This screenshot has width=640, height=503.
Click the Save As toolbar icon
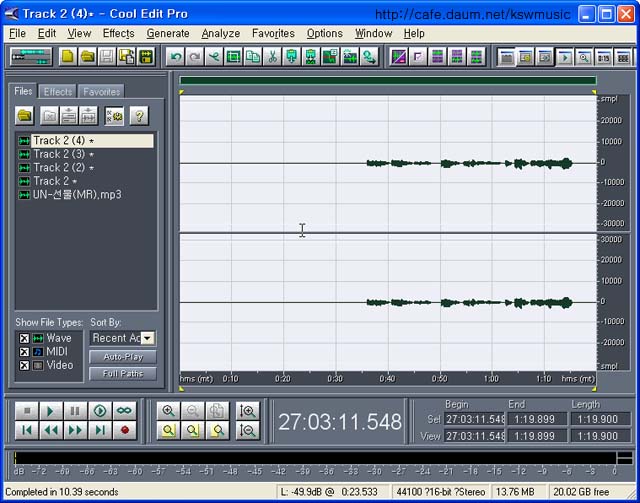[x=127, y=57]
